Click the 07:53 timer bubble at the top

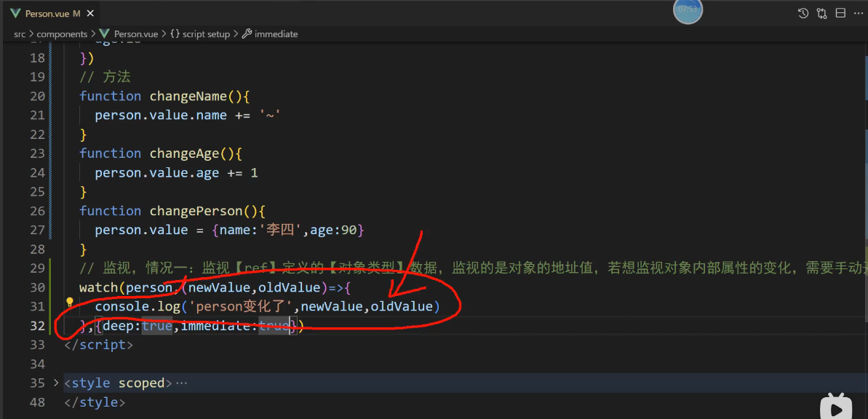coord(688,10)
